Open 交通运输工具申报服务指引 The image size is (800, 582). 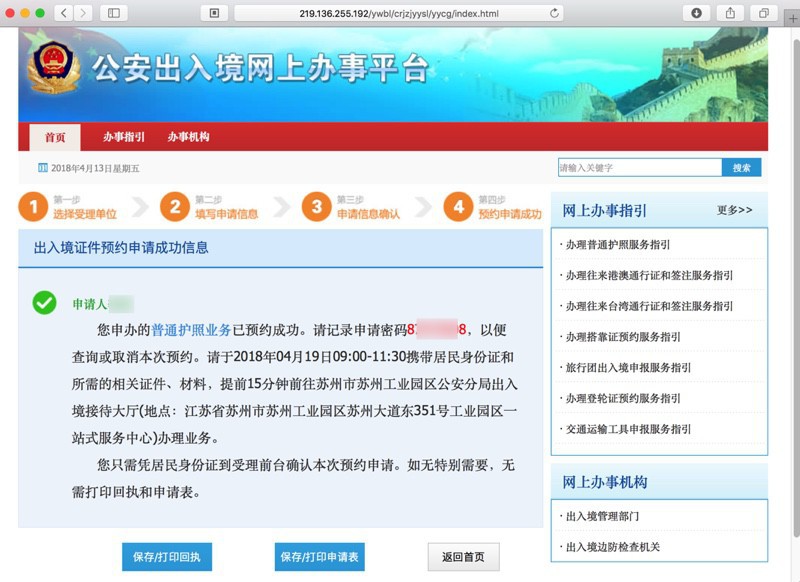click(628, 429)
